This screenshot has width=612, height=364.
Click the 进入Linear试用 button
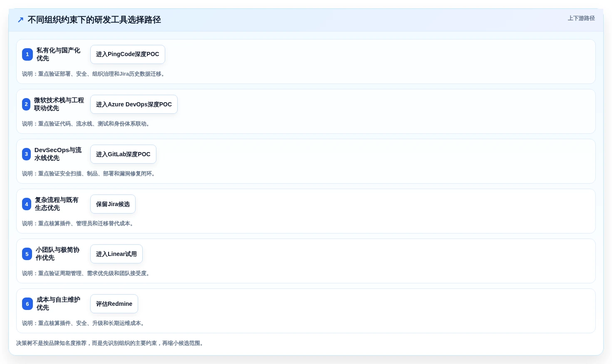116,254
